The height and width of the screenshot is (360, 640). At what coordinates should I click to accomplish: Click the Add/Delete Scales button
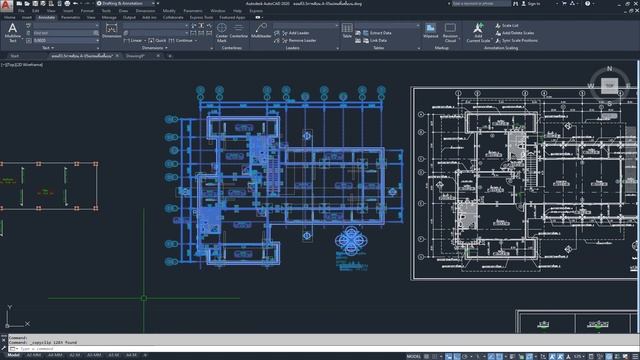tap(514, 33)
